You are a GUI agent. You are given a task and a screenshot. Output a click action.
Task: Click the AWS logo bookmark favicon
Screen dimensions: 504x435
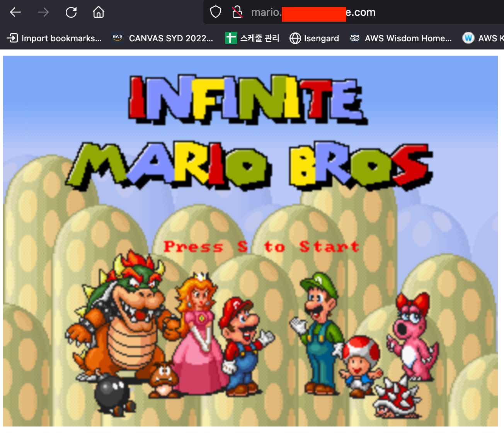pos(117,38)
